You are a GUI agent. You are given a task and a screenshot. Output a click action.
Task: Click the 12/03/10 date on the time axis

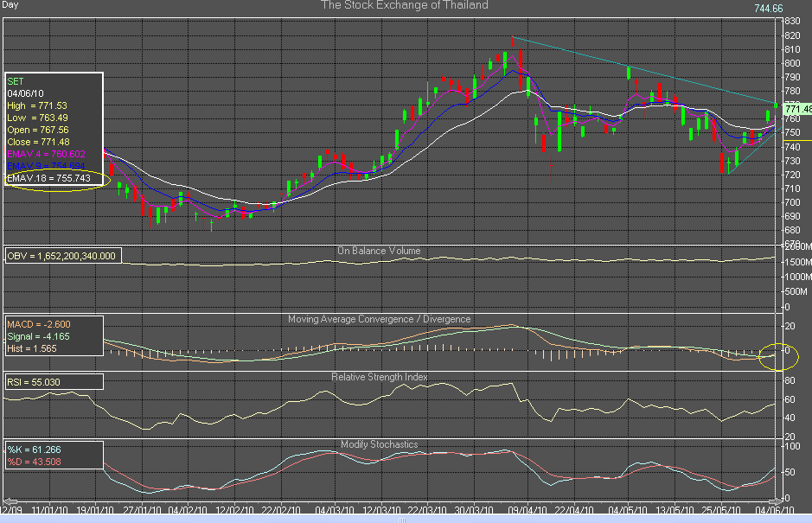(381, 510)
